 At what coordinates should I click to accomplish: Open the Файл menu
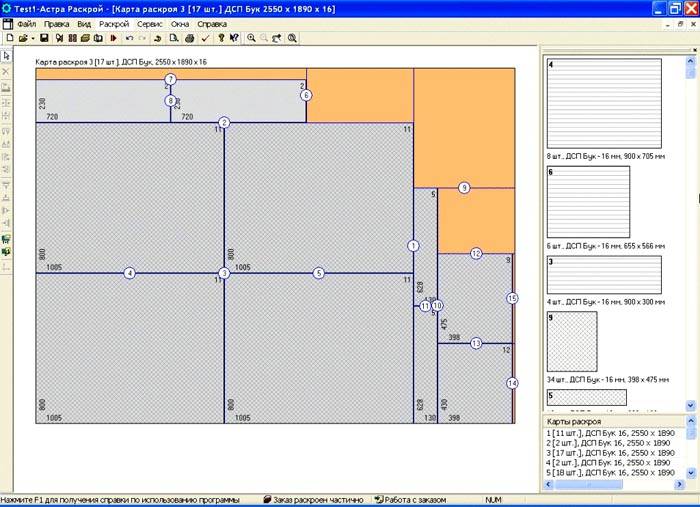click(x=27, y=22)
